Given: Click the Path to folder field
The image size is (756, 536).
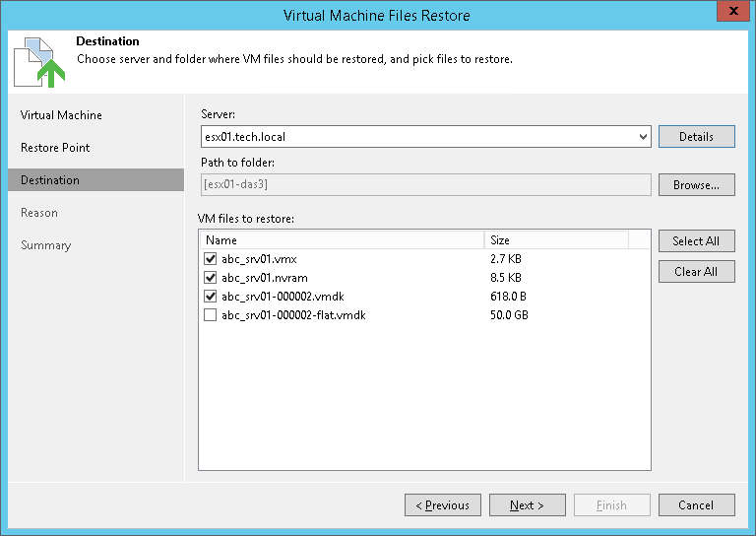Looking at the screenshot, I should pyautogui.click(x=424, y=185).
